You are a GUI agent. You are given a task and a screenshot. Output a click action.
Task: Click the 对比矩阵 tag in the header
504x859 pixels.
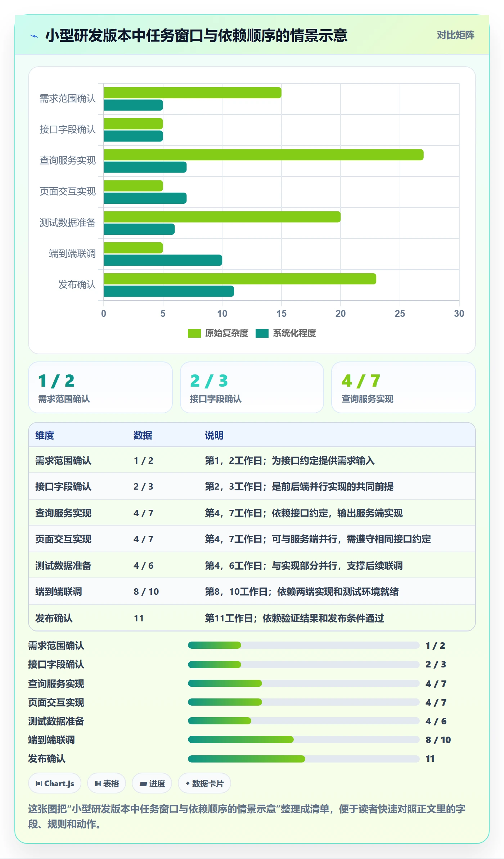455,35
